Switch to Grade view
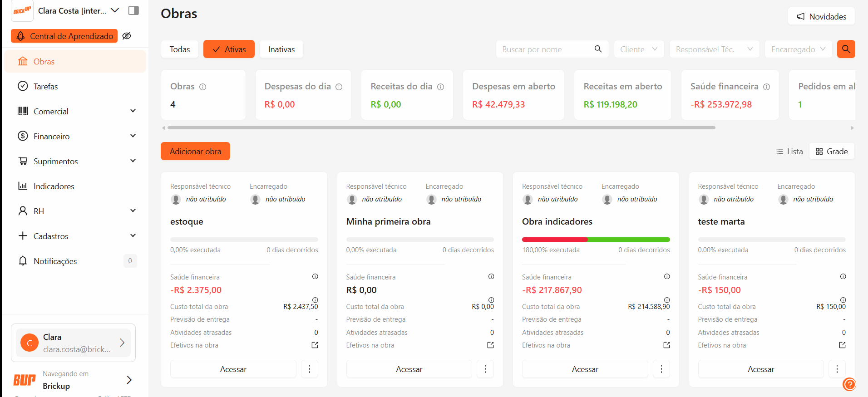868x397 pixels. tap(832, 152)
